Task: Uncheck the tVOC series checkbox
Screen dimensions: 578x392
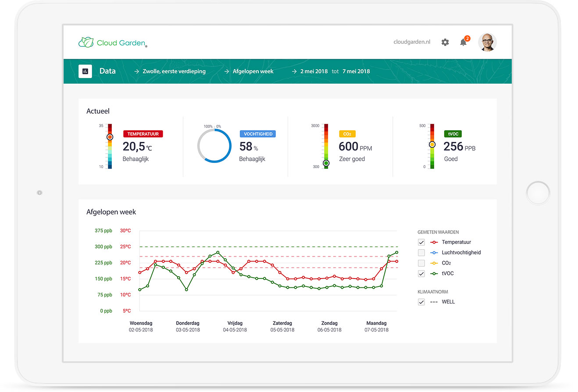Action: click(421, 274)
